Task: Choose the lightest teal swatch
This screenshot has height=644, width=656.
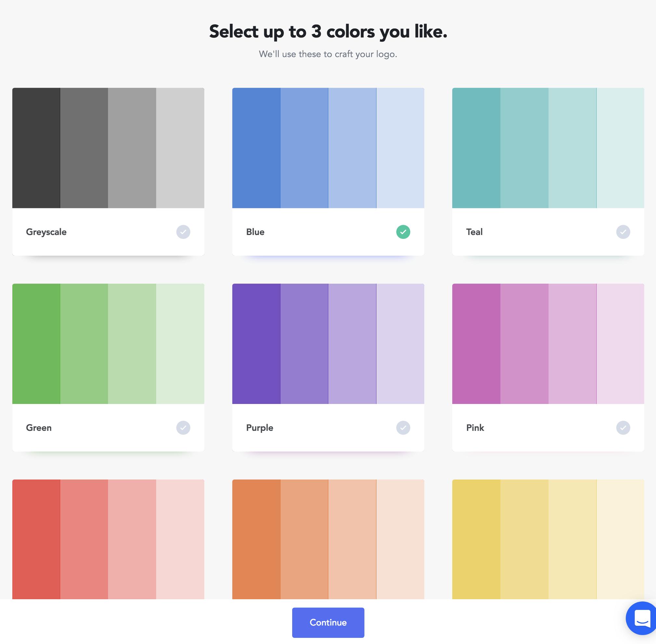Action: pyautogui.click(x=620, y=148)
